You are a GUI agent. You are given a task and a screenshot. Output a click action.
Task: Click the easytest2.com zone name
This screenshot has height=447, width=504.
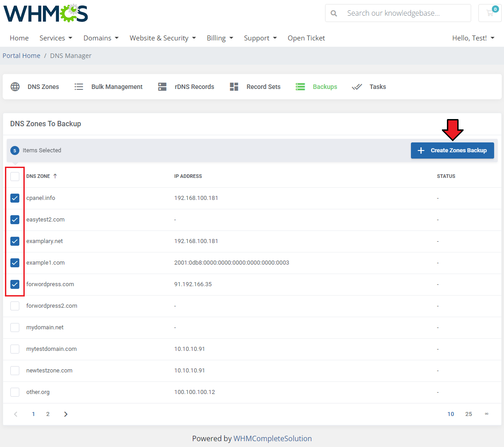coord(45,219)
